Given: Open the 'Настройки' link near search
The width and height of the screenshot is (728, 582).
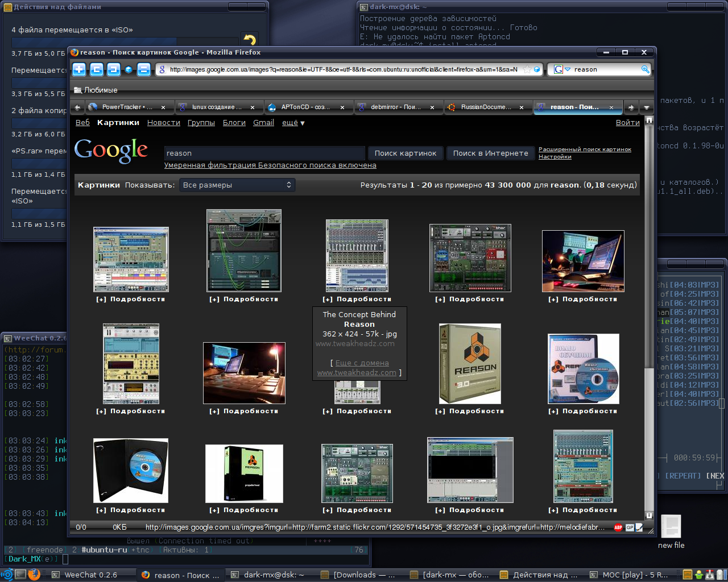Looking at the screenshot, I should pyautogui.click(x=555, y=157).
